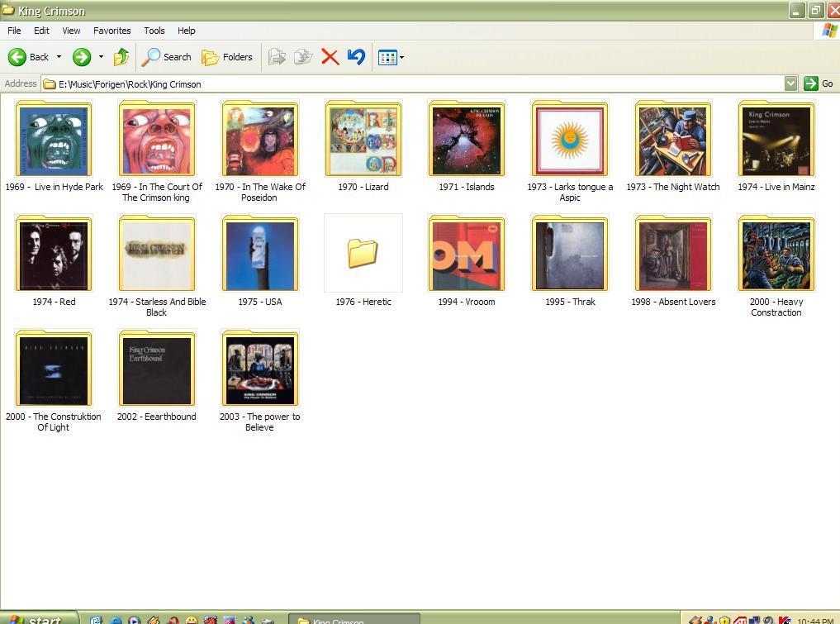Screen dimensions: 840x624
Task: Click the Go button
Action: point(819,83)
